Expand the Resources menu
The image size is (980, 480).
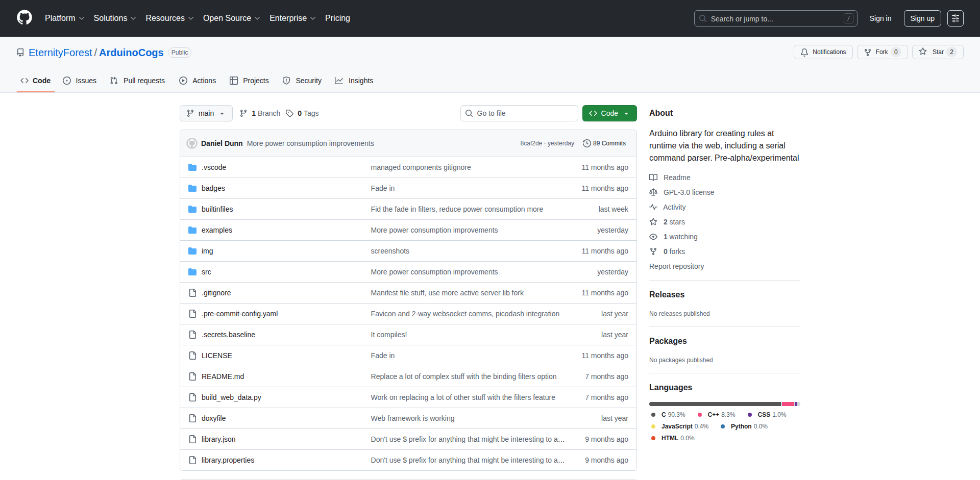pyautogui.click(x=169, y=18)
